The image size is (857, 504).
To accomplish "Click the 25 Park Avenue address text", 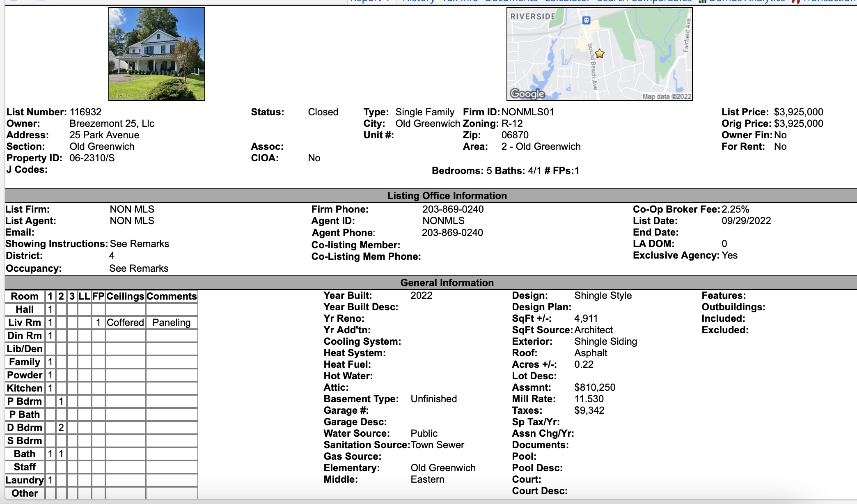I will (104, 135).
